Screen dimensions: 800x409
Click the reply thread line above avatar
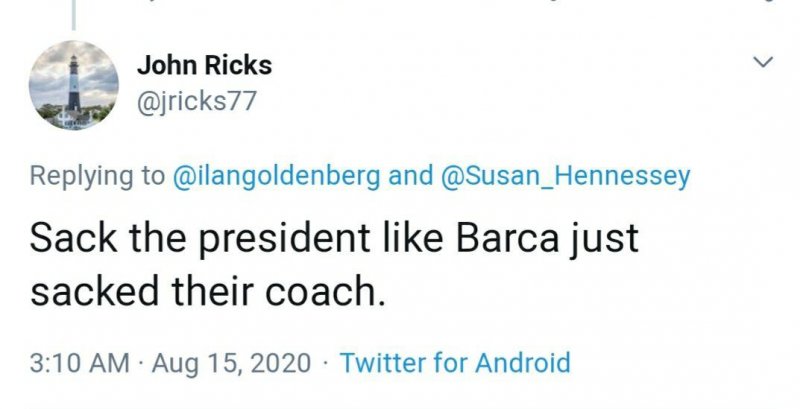pyautogui.click(x=75, y=12)
